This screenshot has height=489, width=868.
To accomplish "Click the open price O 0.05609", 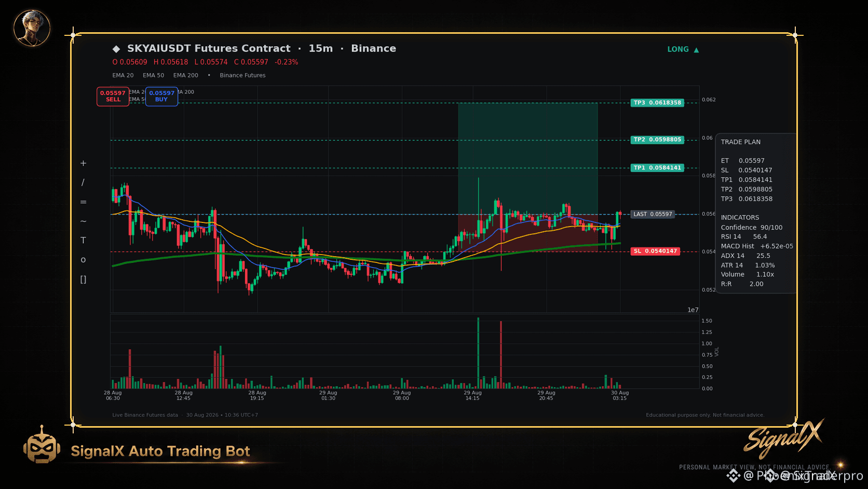I will (130, 62).
